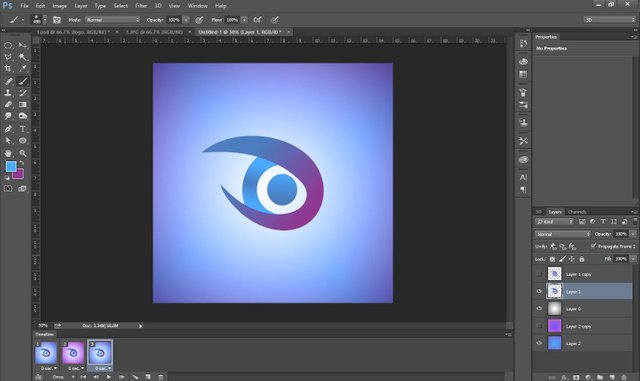Open layer Opacity arrow in Layers panel

pyautogui.click(x=633, y=234)
